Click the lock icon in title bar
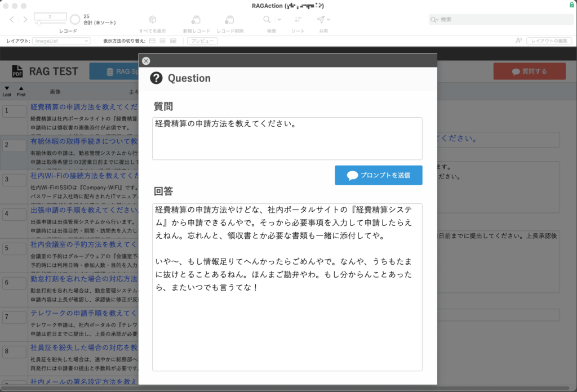This screenshot has width=577, height=392. (572, 5)
